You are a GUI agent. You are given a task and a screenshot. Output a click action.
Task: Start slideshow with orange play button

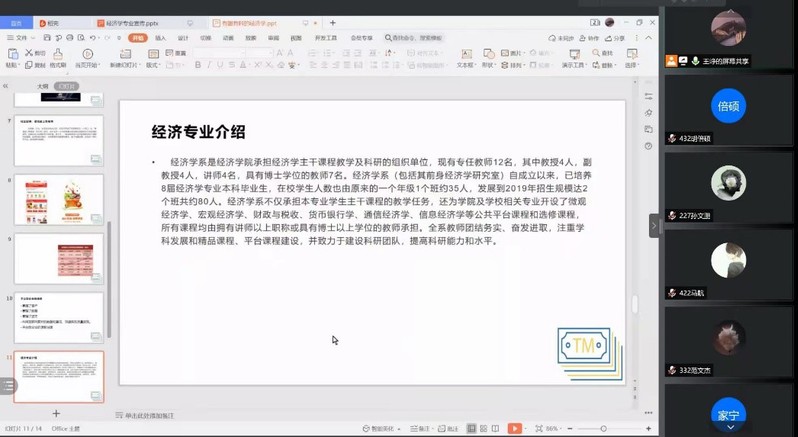point(514,429)
